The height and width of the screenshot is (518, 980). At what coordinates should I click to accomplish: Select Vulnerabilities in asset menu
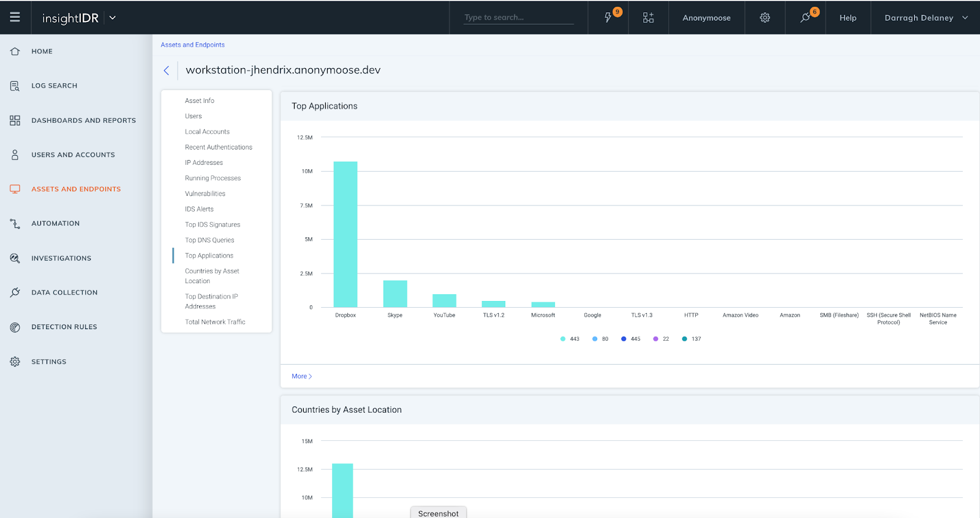coord(205,194)
